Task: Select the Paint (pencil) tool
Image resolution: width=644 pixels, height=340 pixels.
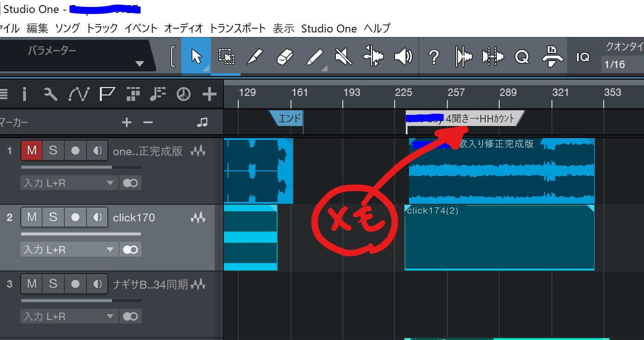Action: pos(314,57)
